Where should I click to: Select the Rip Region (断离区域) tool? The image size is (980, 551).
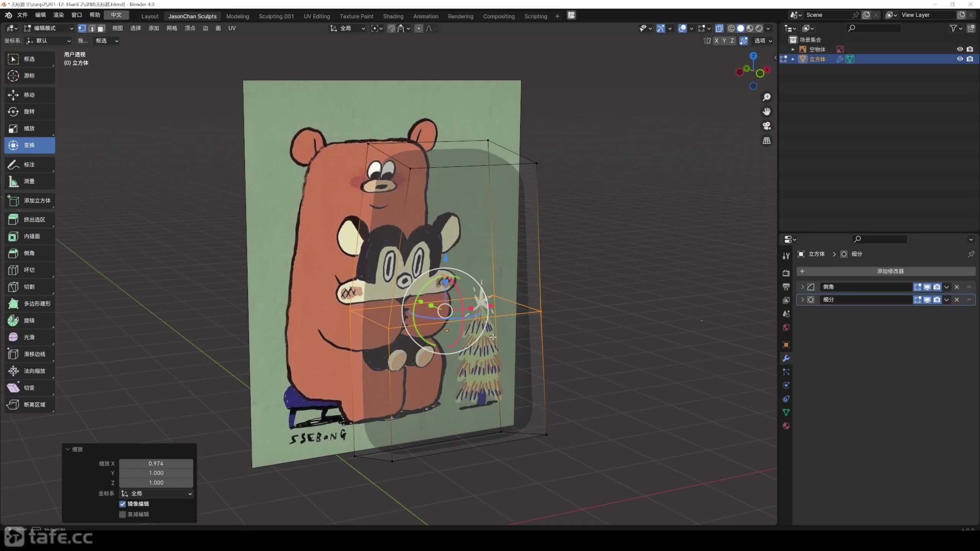30,405
